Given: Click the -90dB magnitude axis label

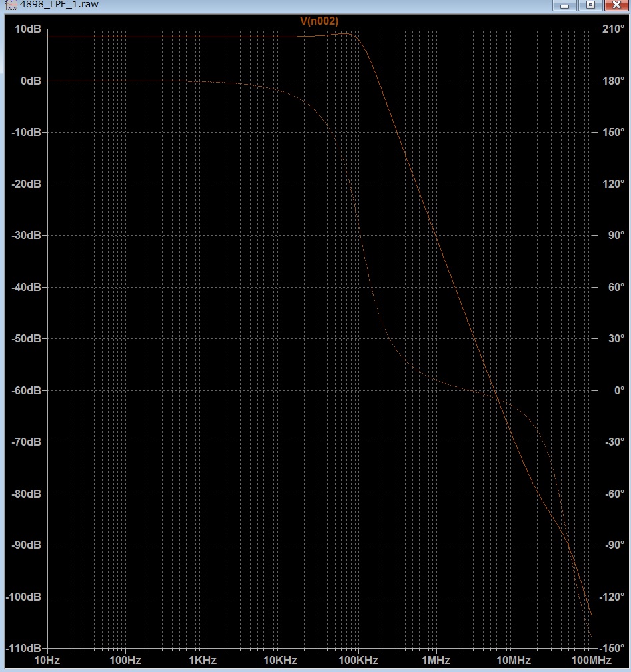Looking at the screenshot, I should (26, 545).
